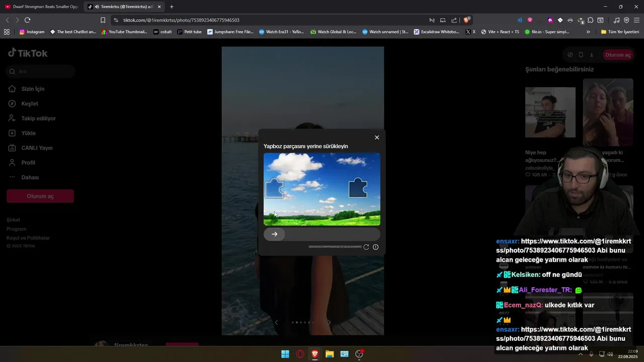The height and width of the screenshot is (362, 644).
Task: Open the Instagram bookmark
Action: 32,32
